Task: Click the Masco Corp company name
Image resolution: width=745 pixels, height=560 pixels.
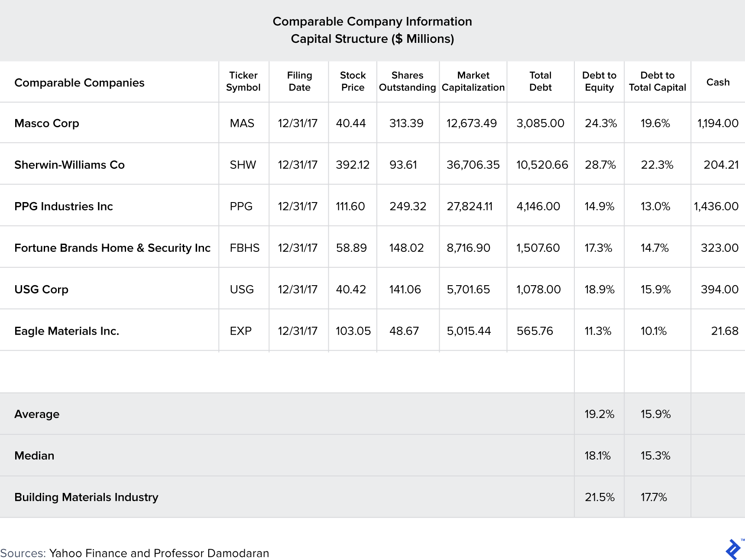Action: [47, 123]
